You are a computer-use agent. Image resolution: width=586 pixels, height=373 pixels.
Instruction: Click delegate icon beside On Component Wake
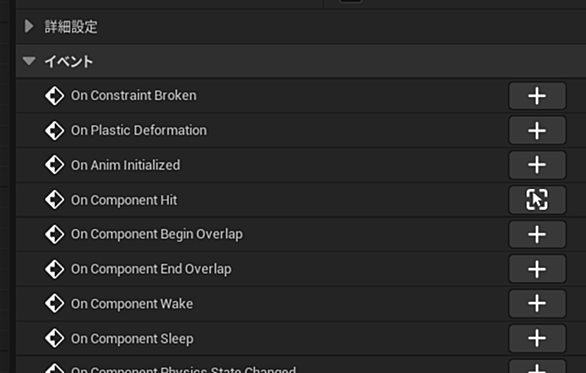pos(55,303)
